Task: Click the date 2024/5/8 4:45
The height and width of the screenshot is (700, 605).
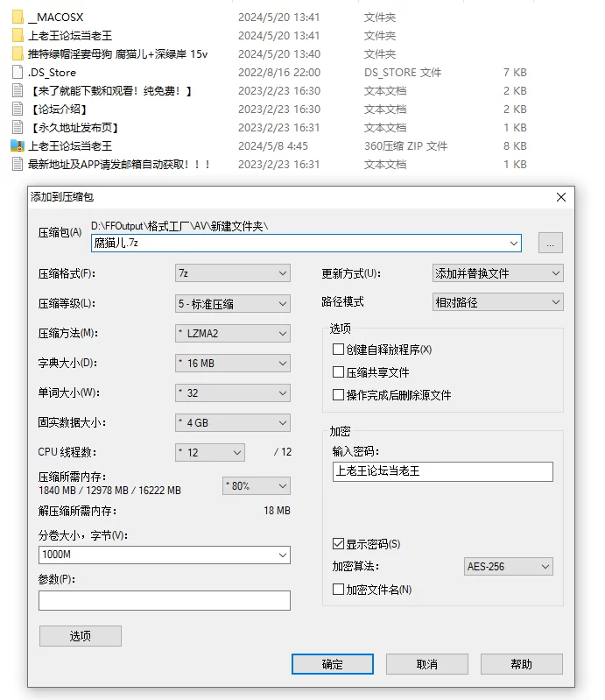Action: click(x=273, y=146)
